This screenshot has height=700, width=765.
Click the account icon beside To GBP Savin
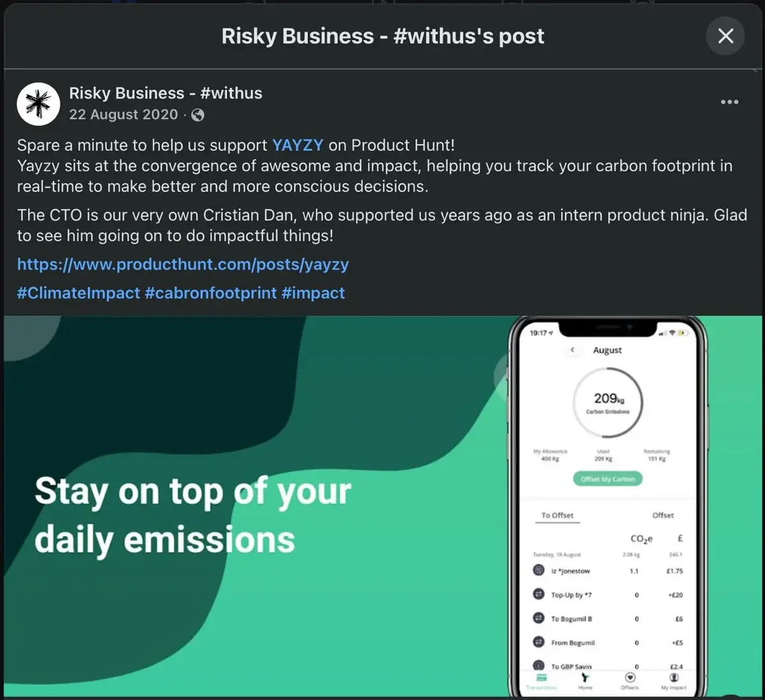point(538,666)
